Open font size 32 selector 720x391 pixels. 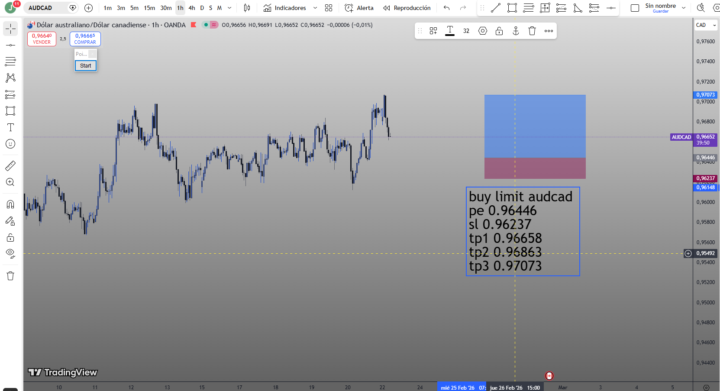[x=466, y=31]
